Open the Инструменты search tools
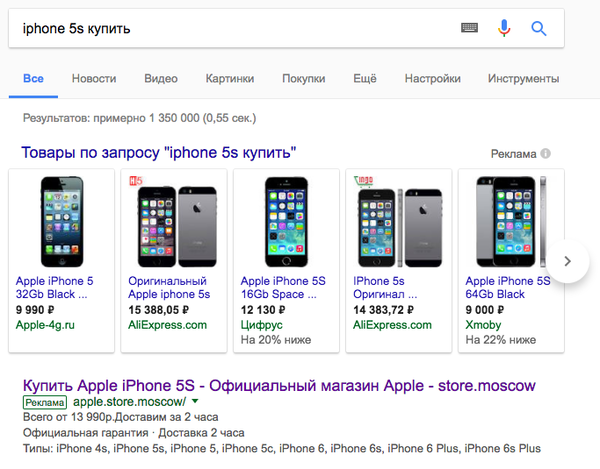This screenshot has height=469, width=600. point(523,79)
